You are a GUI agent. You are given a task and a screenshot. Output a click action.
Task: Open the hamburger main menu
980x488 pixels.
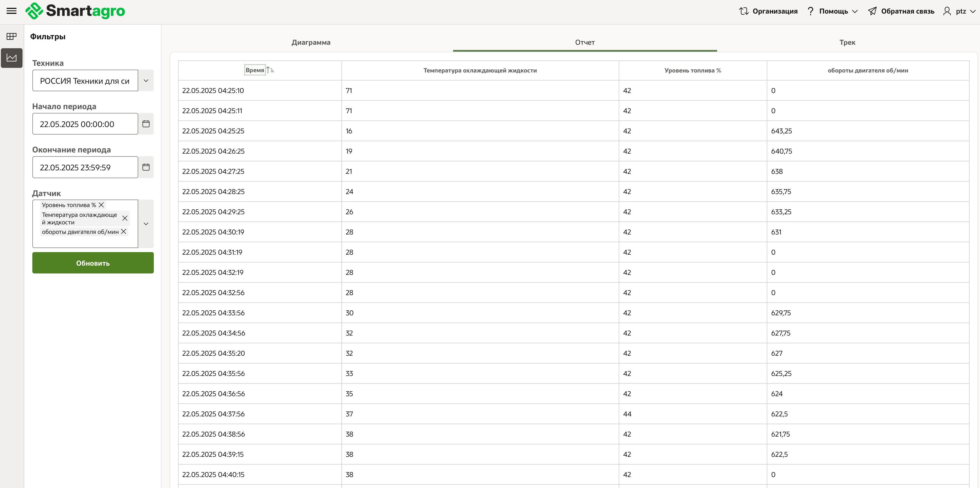pos(12,11)
